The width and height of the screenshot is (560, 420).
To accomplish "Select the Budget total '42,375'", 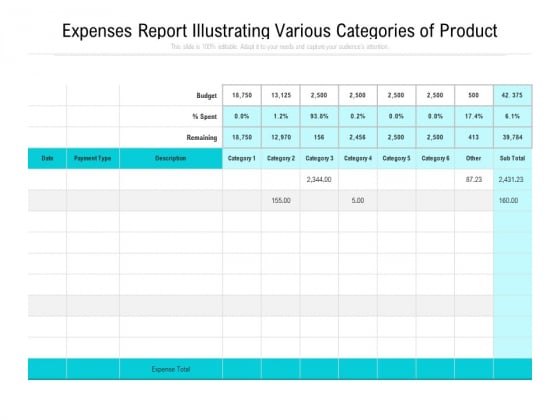I will point(512,95).
